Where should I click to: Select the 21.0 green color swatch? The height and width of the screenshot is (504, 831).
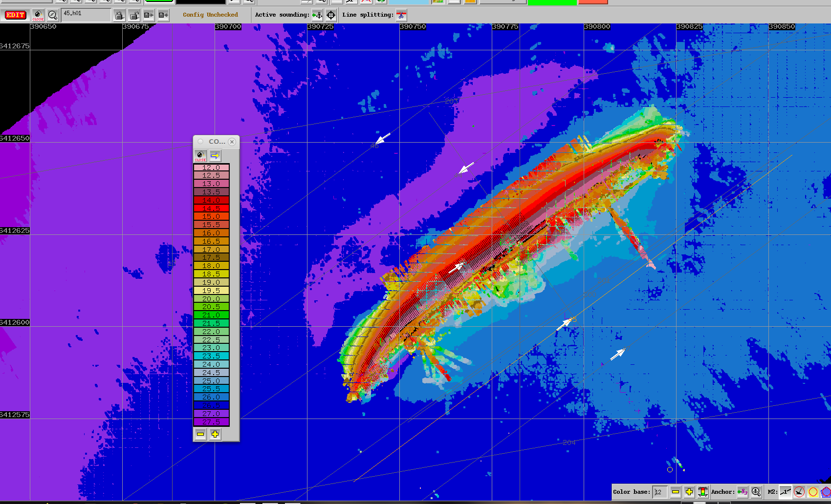[211, 315]
